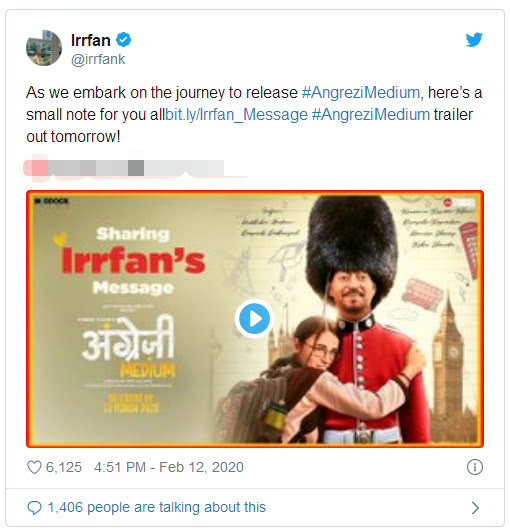The width and height of the screenshot is (510, 531).
Task: Click the Twitter bird logo
Action: click(474, 40)
